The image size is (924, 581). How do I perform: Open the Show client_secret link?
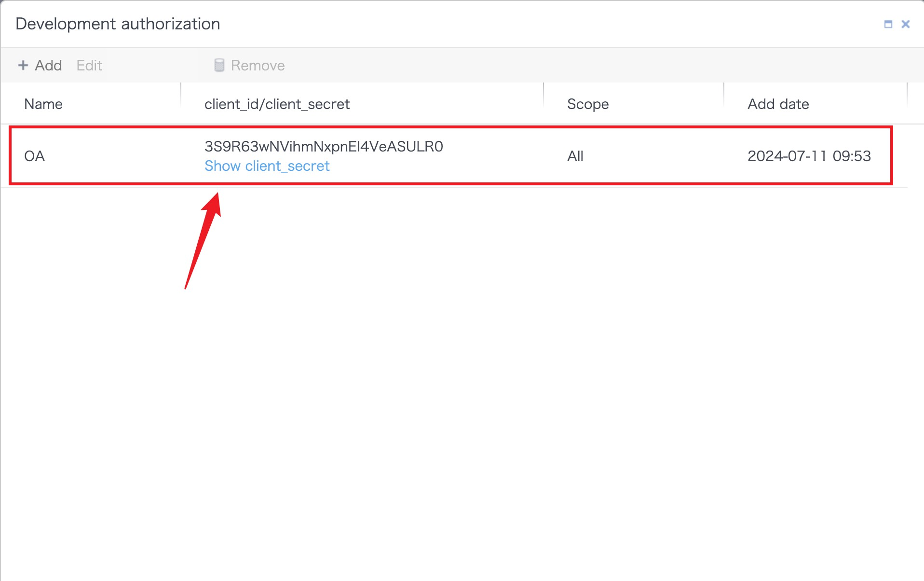[x=267, y=166]
